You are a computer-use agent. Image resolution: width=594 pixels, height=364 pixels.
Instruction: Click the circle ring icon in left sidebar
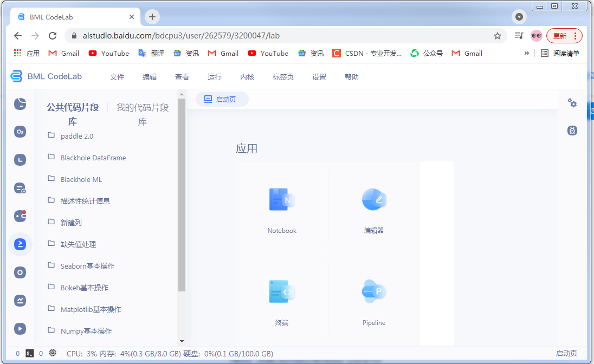pyautogui.click(x=20, y=272)
